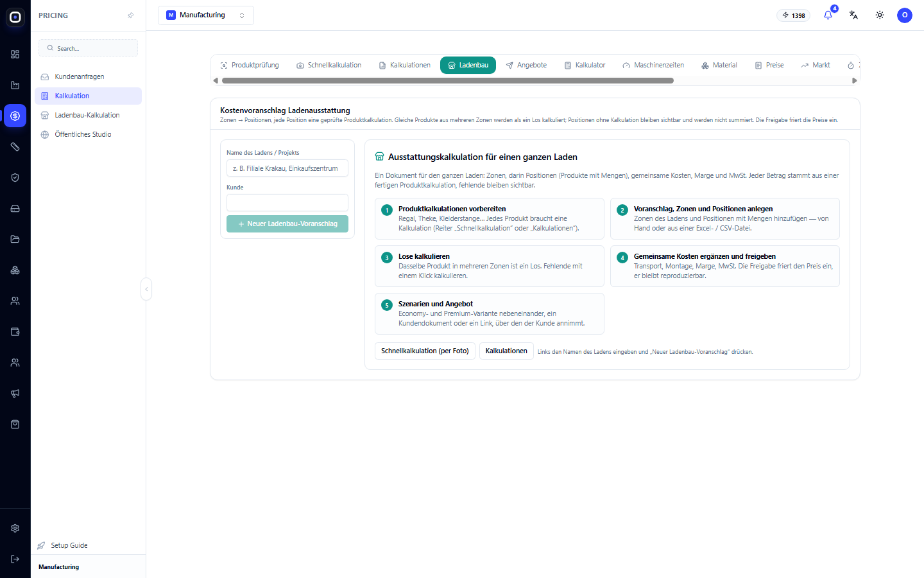924x578 pixels.
Task: Open Kundenanfragen in the sidebar
Action: [88, 76]
